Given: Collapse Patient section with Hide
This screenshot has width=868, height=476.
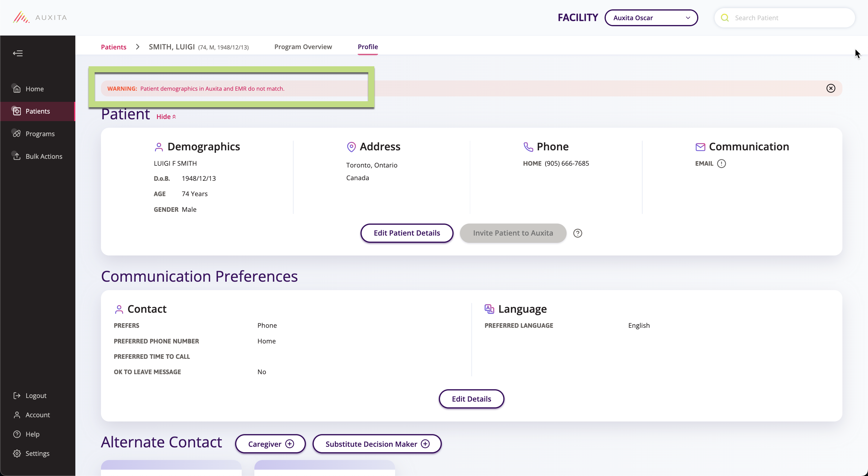Looking at the screenshot, I should point(166,117).
